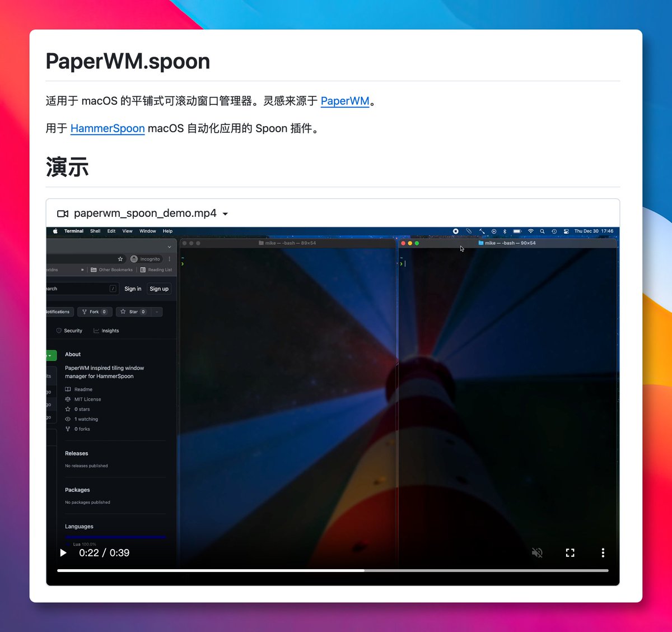The width and height of the screenshot is (672, 632).
Task: Click the 1 watching link
Action: [82, 419]
